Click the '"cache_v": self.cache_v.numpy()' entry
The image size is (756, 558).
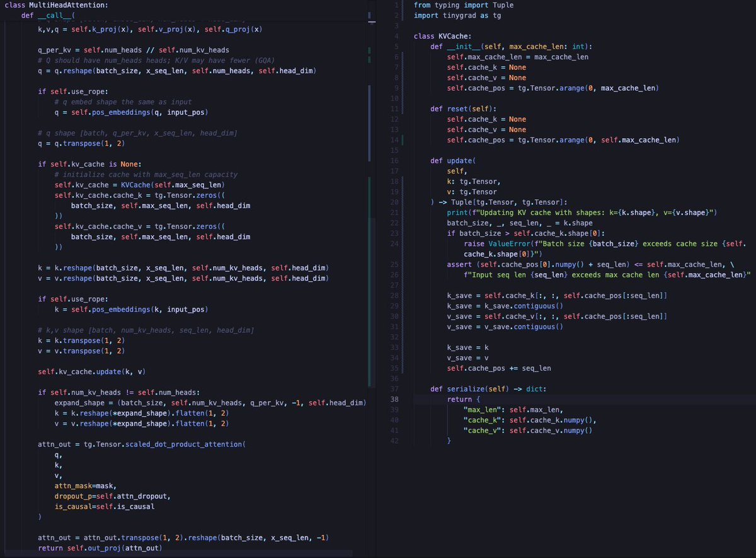528,430
